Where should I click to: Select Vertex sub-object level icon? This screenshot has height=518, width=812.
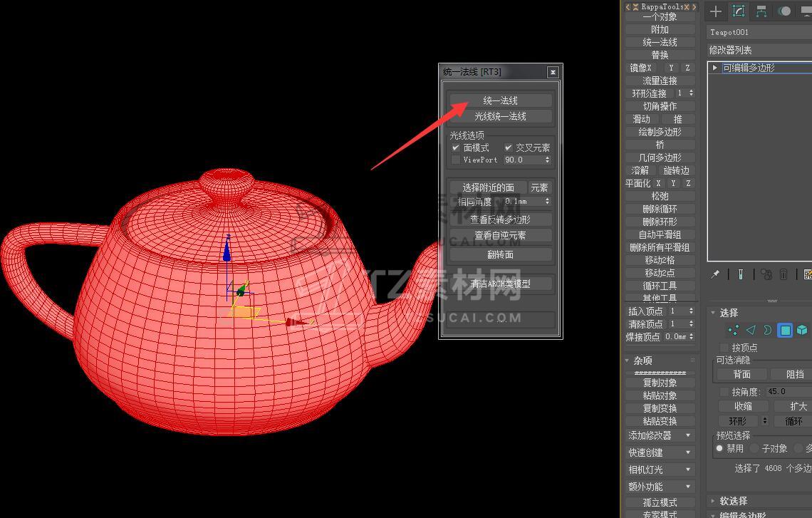coord(733,330)
